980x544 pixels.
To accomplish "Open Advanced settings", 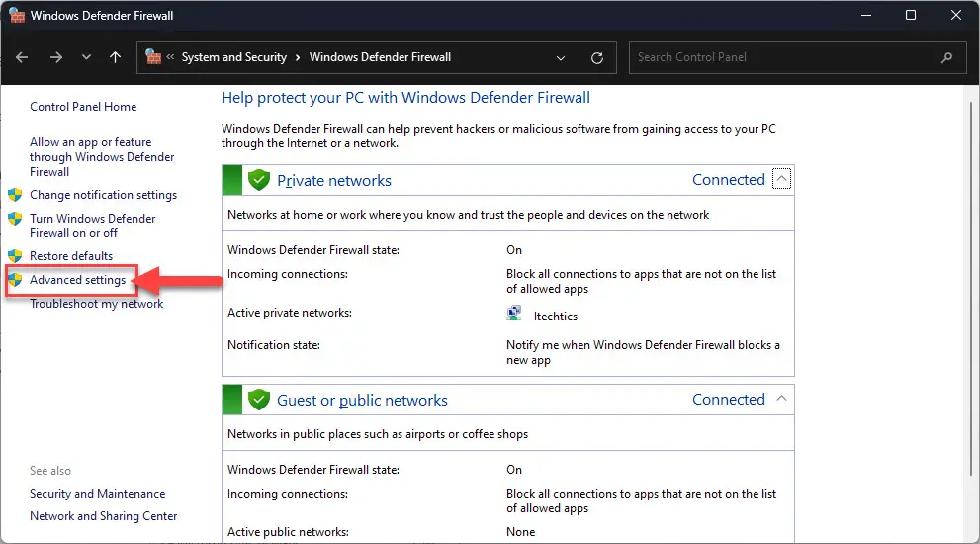I will pos(77,280).
